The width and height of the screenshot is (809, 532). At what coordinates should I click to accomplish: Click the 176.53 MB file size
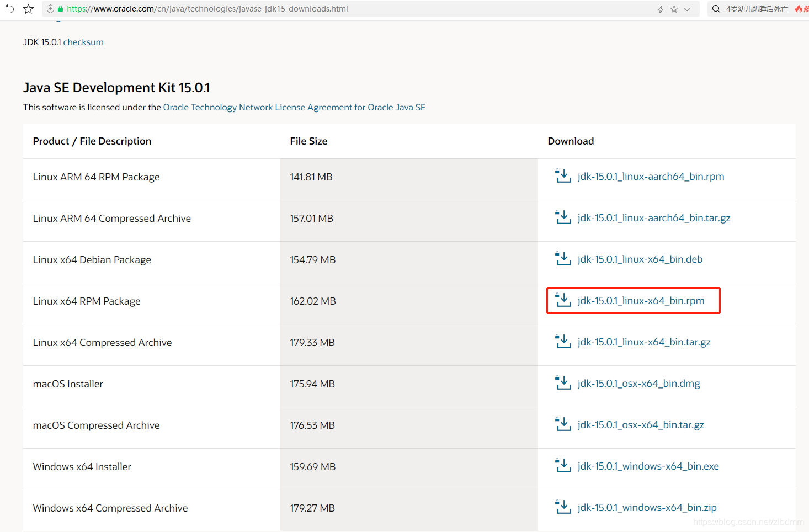[312, 425]
